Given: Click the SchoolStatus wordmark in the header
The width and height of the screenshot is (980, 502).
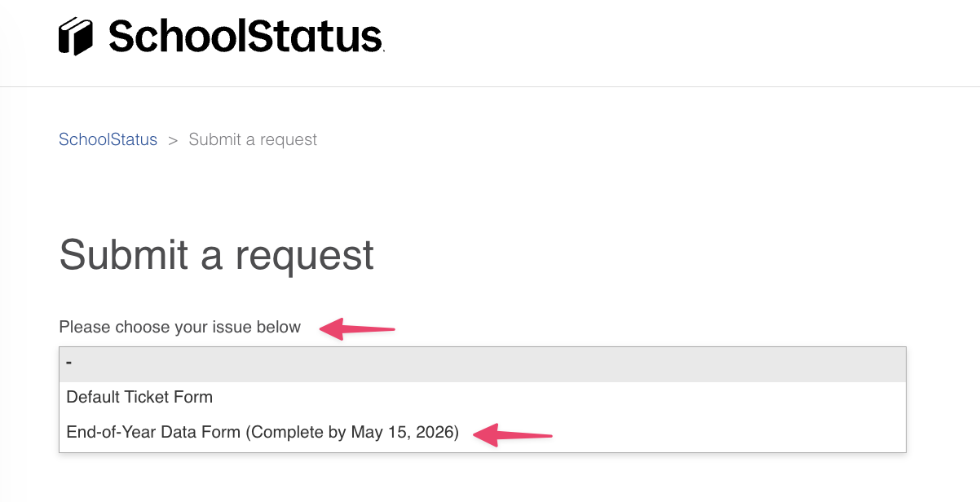Looking at the screenshot, I should pyautogui.click(x=245, y=36).
